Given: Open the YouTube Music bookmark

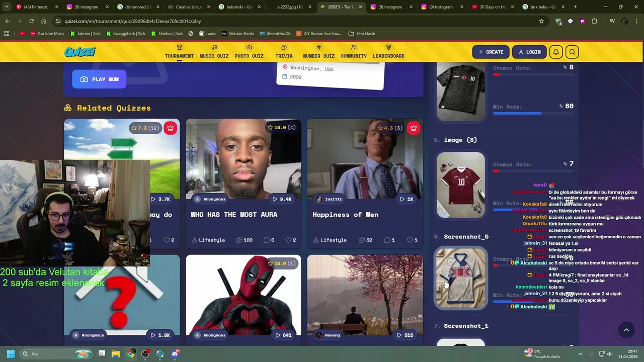Looking at the screenshot, I should click(47, 34).
